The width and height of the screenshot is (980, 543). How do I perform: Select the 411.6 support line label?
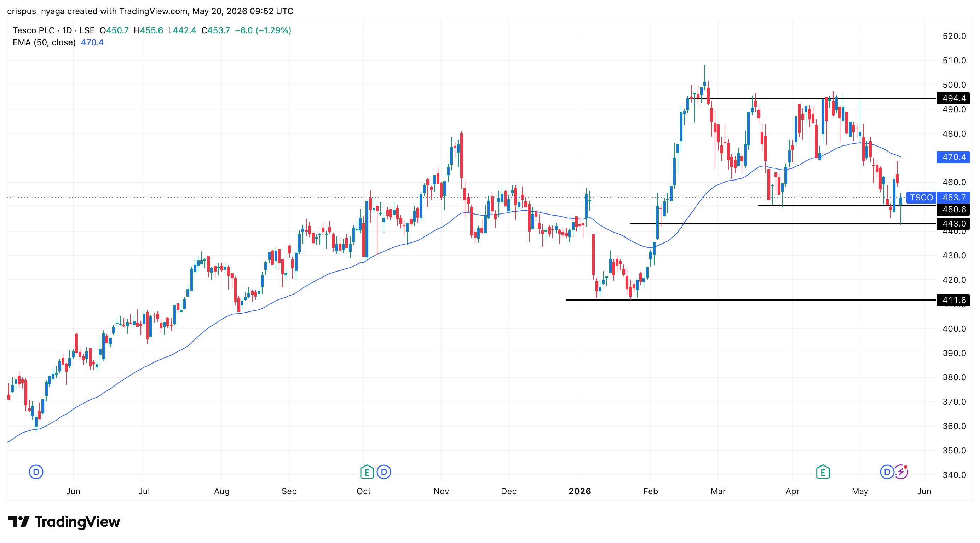953,300
